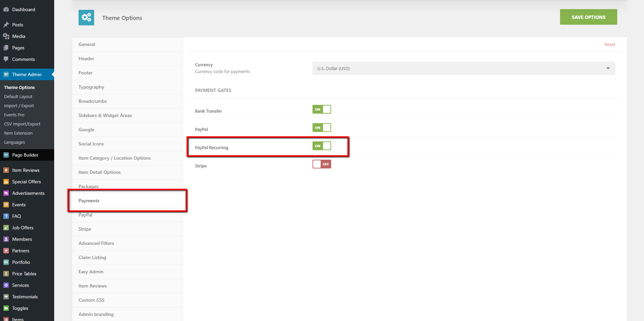Open the Breadcrumbs options tab

(128, 101)
